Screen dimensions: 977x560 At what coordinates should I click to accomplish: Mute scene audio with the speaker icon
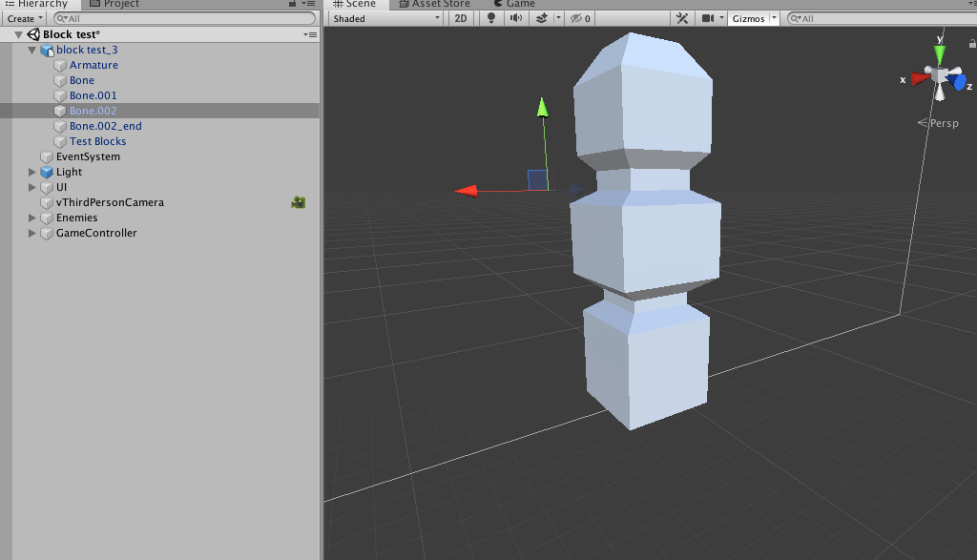tap(516, 18)
